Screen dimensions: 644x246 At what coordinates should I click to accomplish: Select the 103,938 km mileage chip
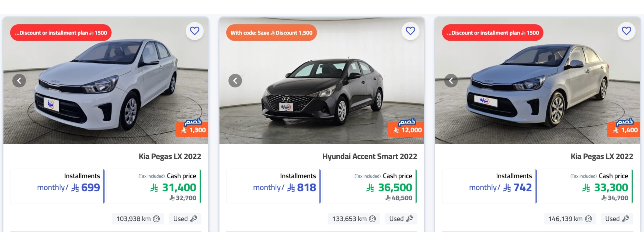[x=138, y=219]
